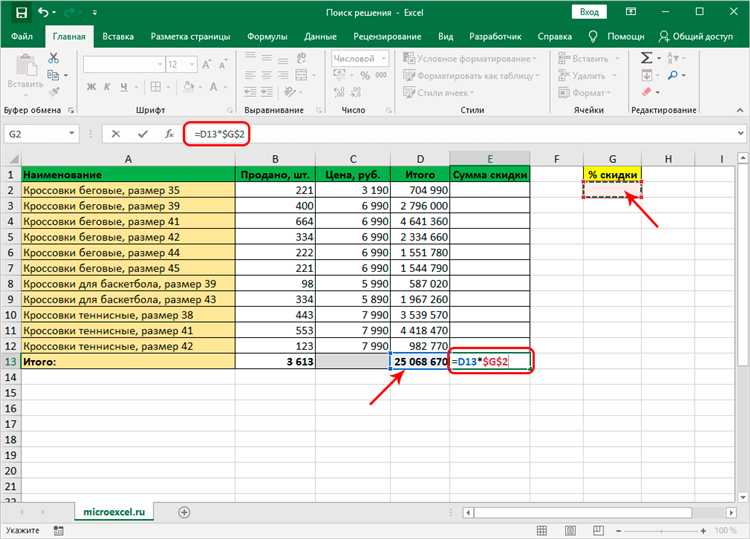Open the Name Box dropdown arrow
This screenshot has height=539, width=750.
pos(72,133)
